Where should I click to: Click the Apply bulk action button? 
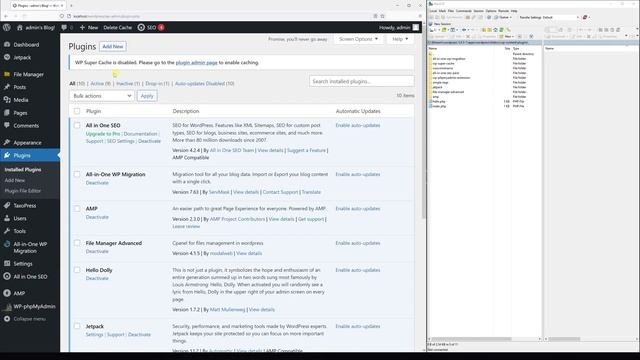coord(147,96)
